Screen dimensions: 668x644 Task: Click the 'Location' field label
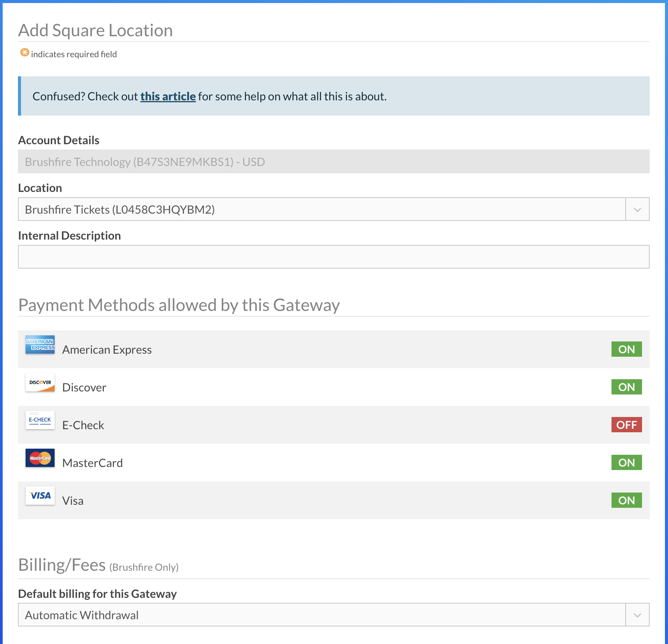(x=40, y=188)
